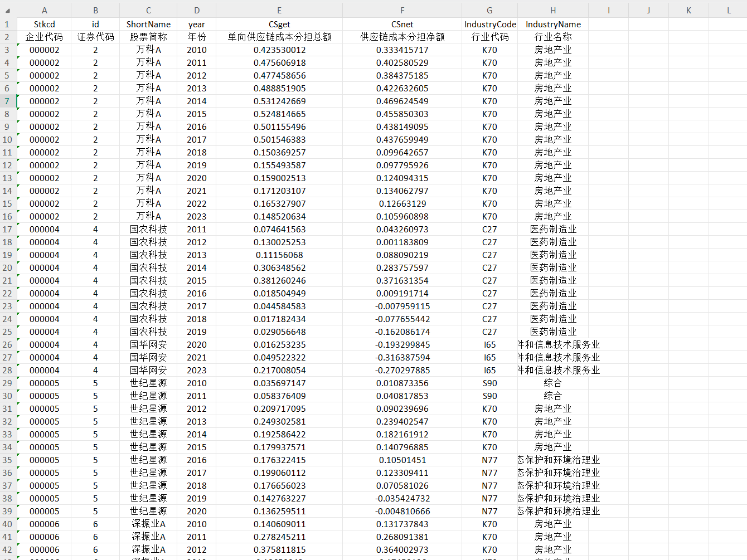Select the ShortName header cell

[x=148, y=24]
